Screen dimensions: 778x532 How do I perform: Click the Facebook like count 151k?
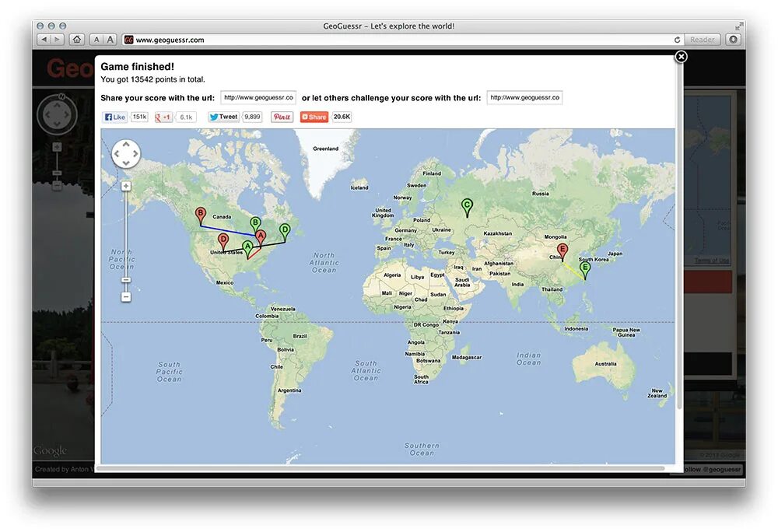(x=139, y=117)
